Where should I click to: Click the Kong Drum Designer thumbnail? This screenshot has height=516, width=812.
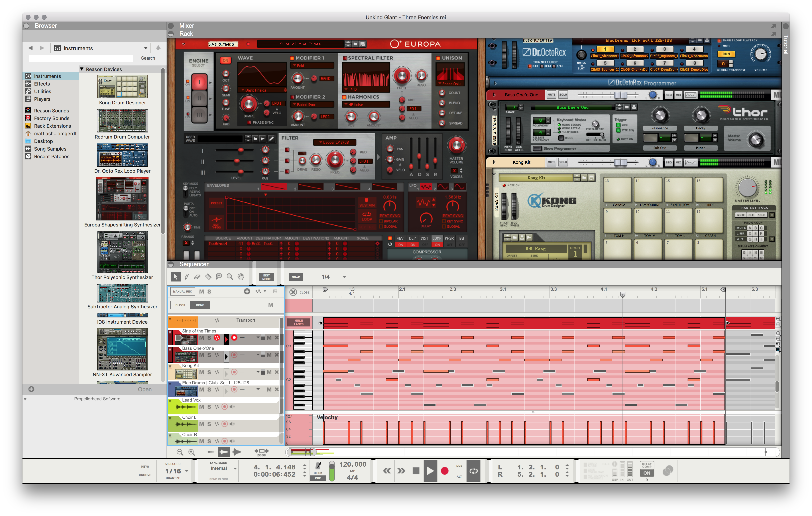pyautogui.click(x=122, y=87)
